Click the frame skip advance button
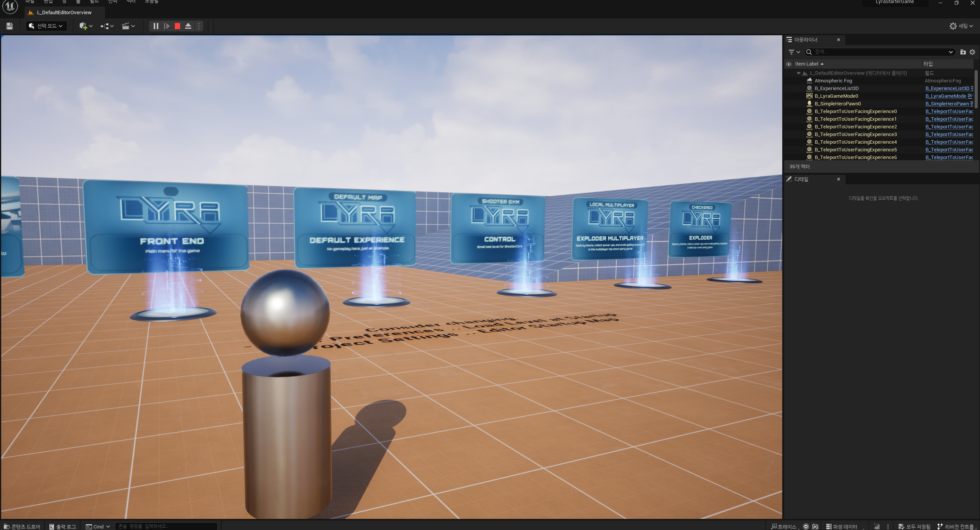The height and width of the screenshot is (530, 980). point(167,26)
